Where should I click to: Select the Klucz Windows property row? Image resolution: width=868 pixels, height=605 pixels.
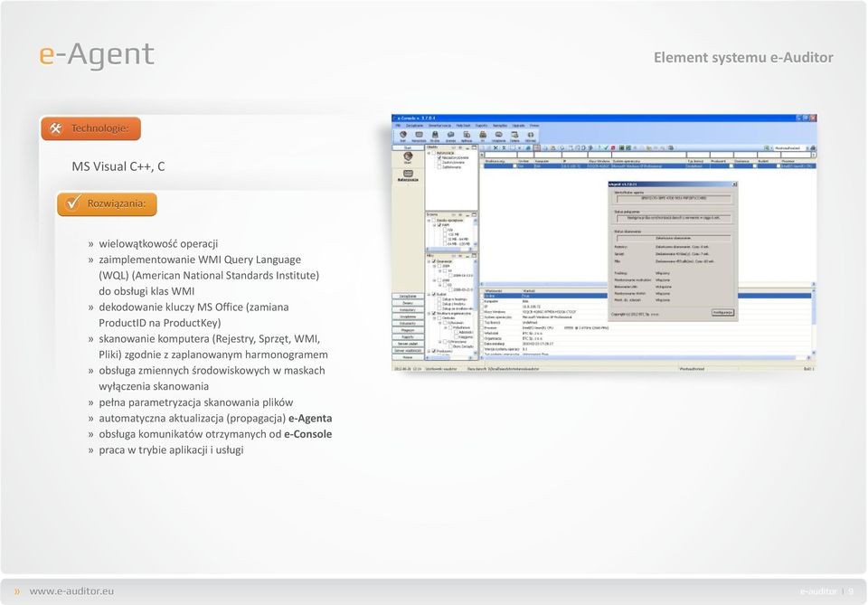pyautogui.click(x=646, y=312)
